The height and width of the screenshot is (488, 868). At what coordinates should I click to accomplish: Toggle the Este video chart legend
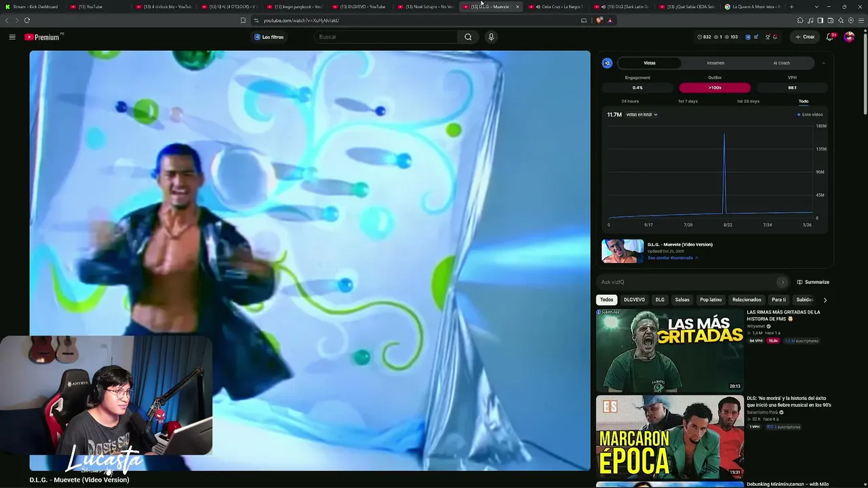pos(810,115)
